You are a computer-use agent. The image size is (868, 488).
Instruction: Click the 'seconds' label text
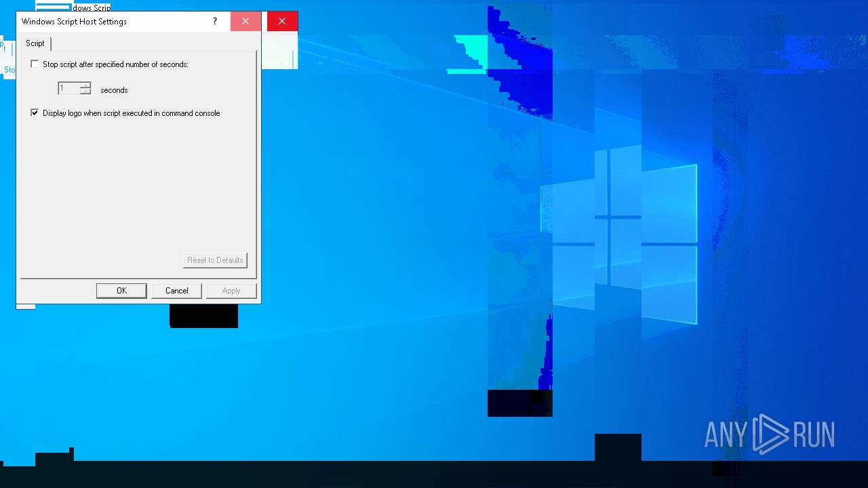(114, 90)
